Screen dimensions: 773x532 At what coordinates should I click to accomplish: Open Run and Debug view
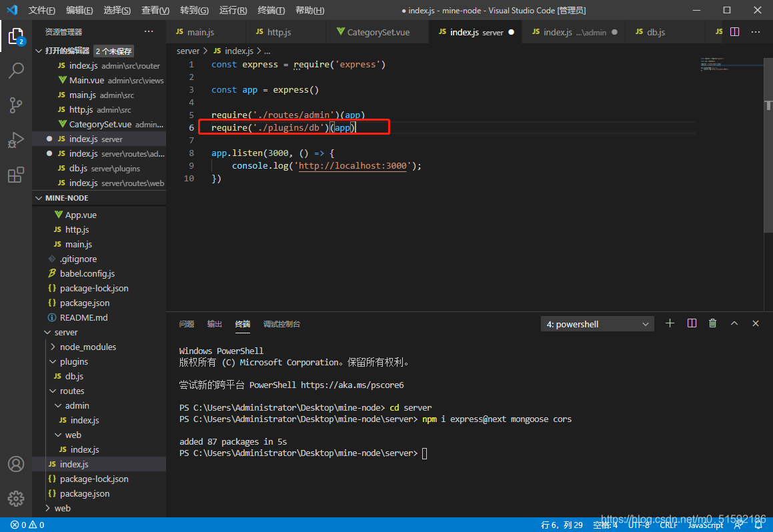pos(16,140)
